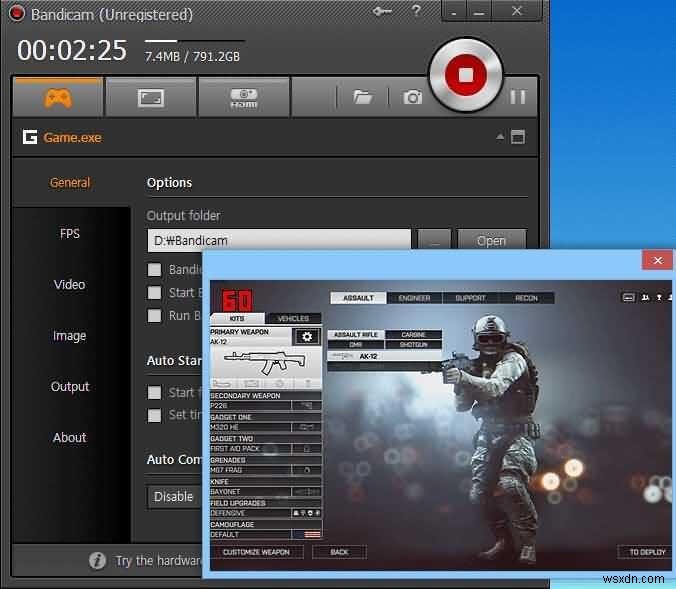Select the P226 pistol icon slot
The width and height of the screenshot is (676, 589).
pos(307,405)
